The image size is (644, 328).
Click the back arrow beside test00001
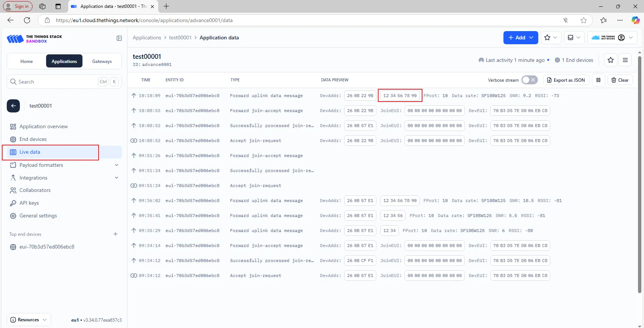[x=13, y=106]
